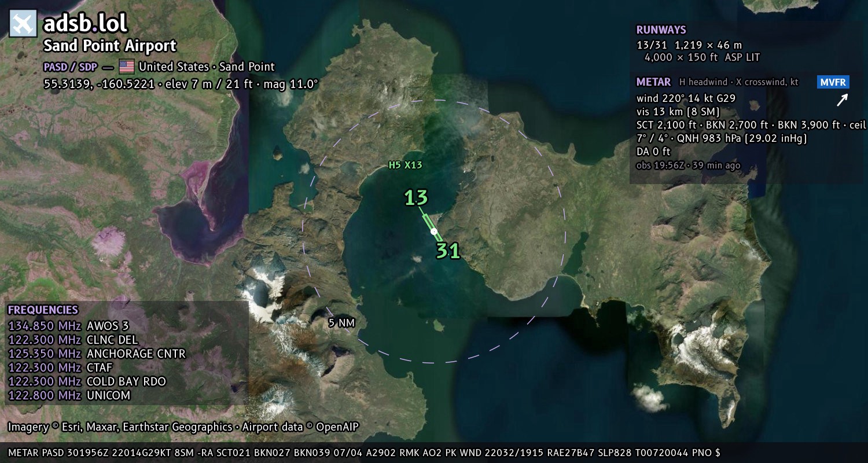Viewport: 868px width, 463px height.
Task: Click the adsb.lol airplane logo icon
Action: tap(23, 24)
